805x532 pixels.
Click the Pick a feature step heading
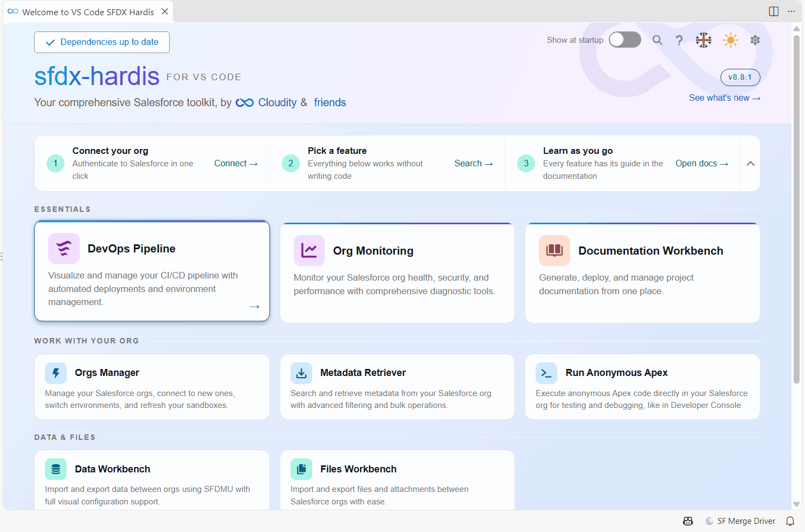tap(337, 151)
